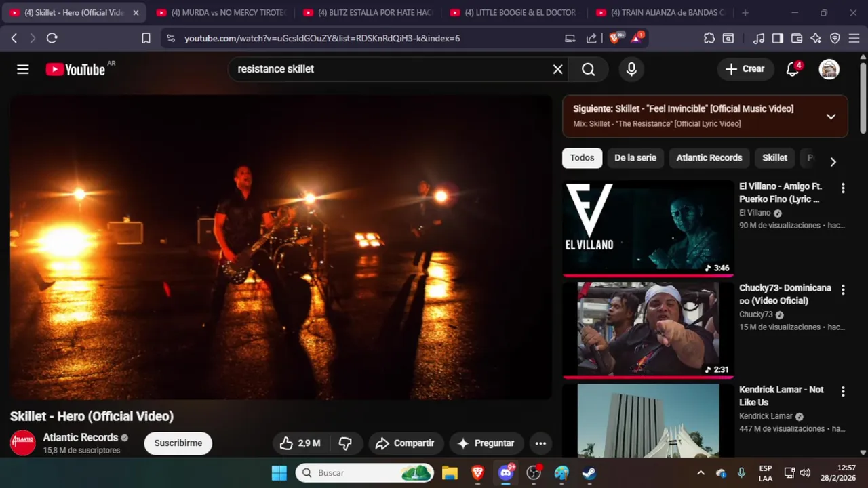This screenshot has width=868, height=488.
Task: Open the Atlantic Records channel avatar
Action: [x=22, y=443]
